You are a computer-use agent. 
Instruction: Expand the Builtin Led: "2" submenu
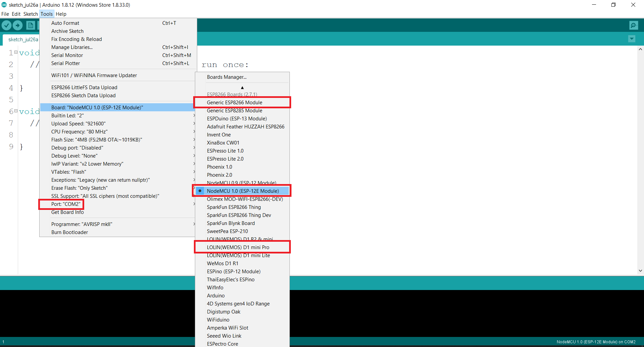(118, 116)
